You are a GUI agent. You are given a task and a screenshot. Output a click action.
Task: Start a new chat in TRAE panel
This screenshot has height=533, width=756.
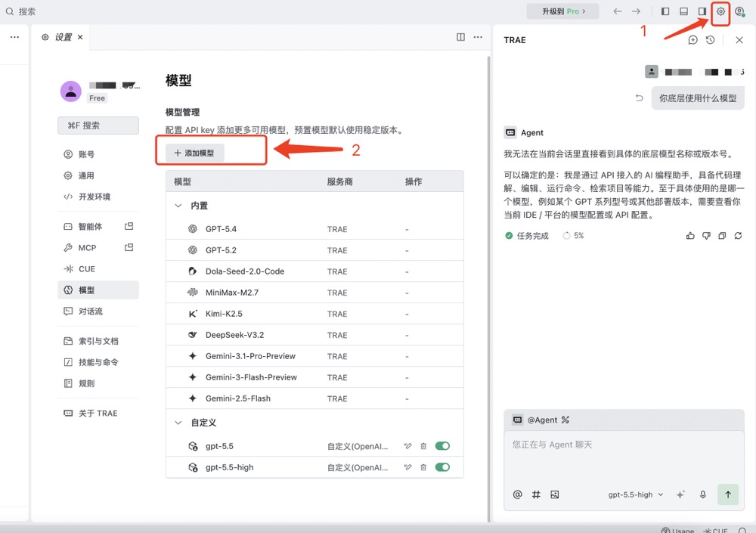tap(692, 40)
